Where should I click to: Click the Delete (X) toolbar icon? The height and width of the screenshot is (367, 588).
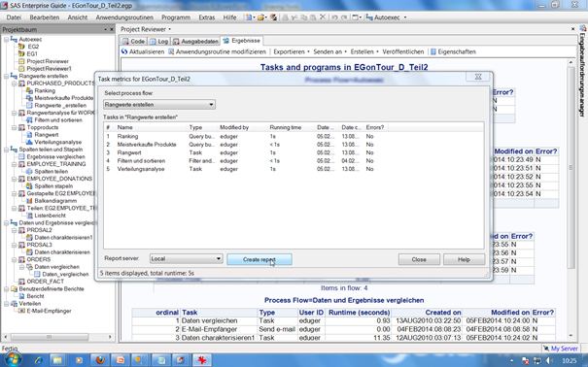point(323,17)
